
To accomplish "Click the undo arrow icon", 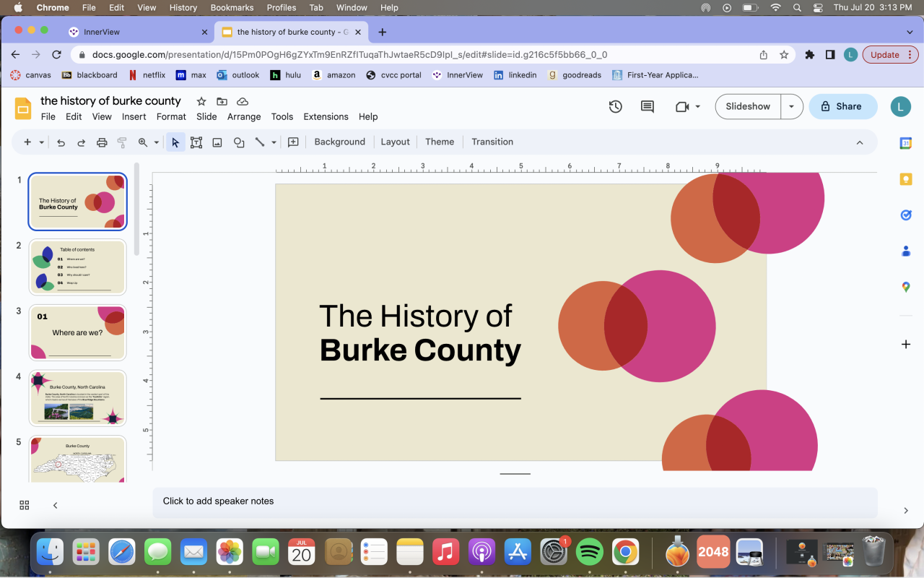I will point(61,142).
